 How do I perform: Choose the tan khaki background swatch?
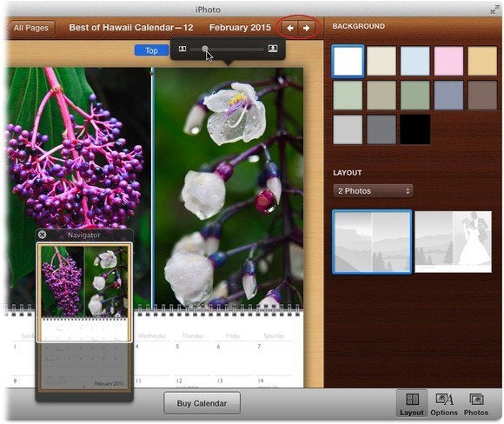pos(381,96)
